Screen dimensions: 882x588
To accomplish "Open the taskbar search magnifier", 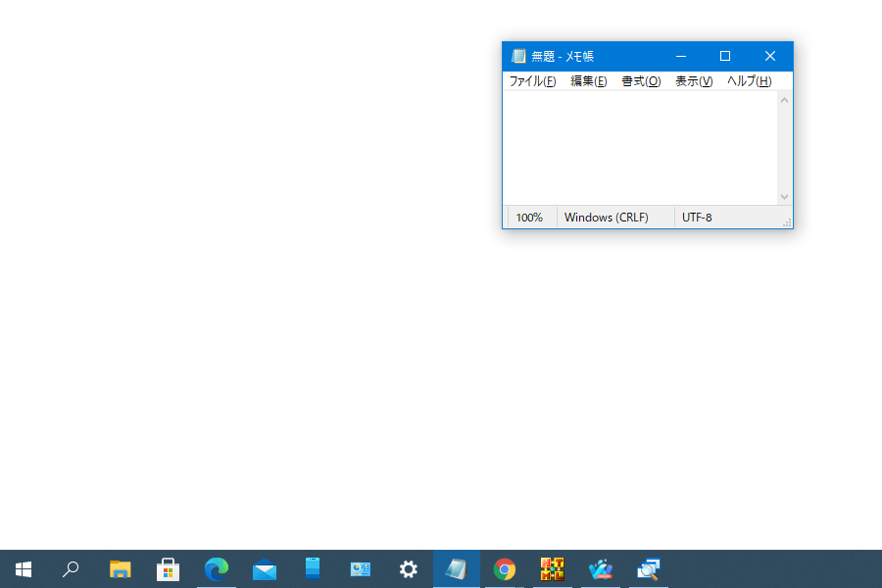I will (x=71, y=569).
